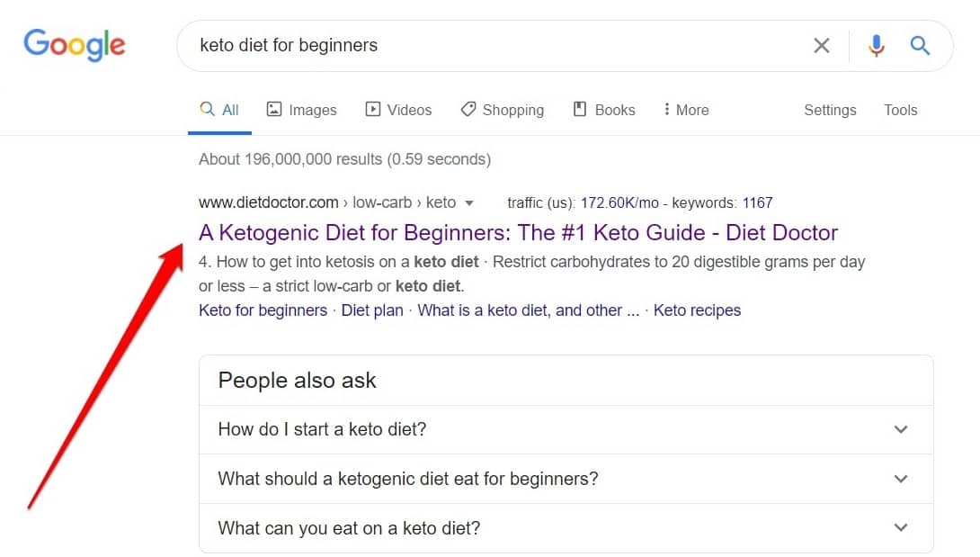980x557 pixels.
Task: Open the Settings menu
Action: click(x=829, y=110)
